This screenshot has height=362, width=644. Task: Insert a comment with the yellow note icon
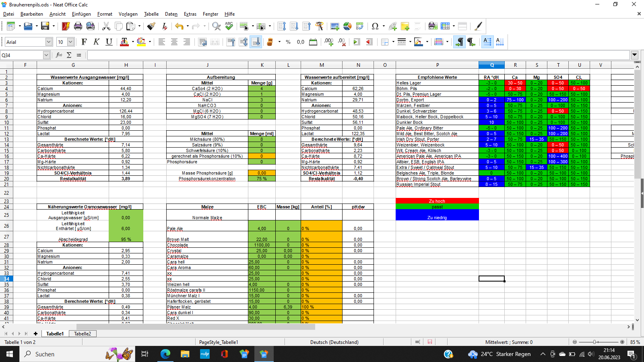pyautogui.click(x=405, y=27)
